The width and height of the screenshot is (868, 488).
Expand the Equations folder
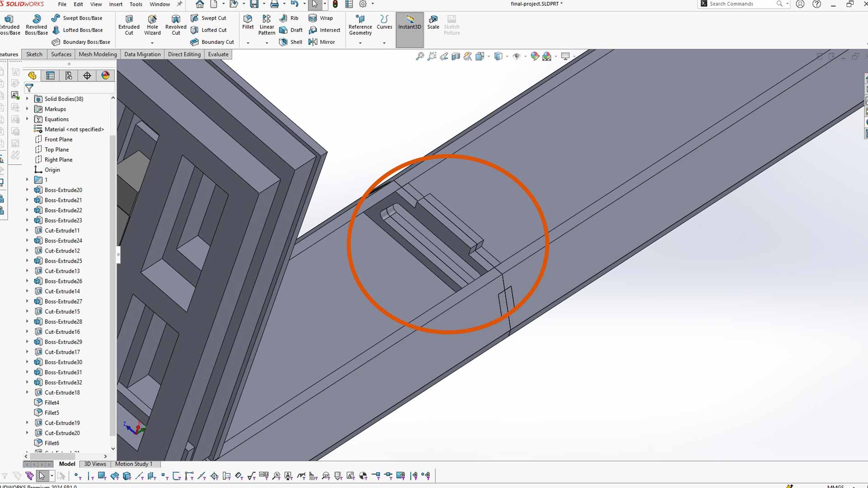tap(27, 119)
